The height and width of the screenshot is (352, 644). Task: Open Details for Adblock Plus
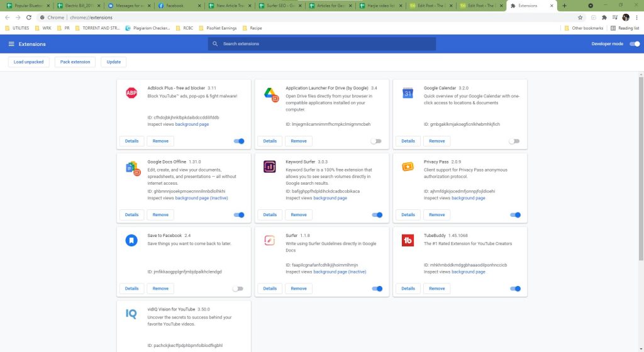(132, 141)
